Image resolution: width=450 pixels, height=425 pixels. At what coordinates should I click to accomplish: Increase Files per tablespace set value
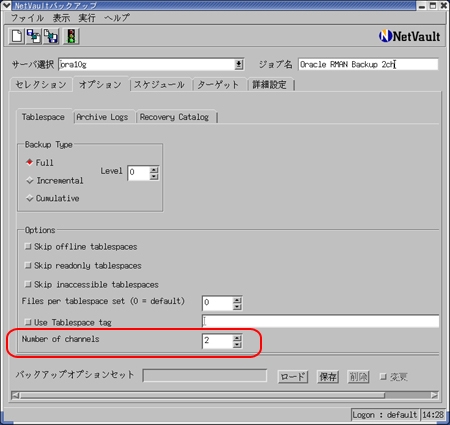(237, 300)
